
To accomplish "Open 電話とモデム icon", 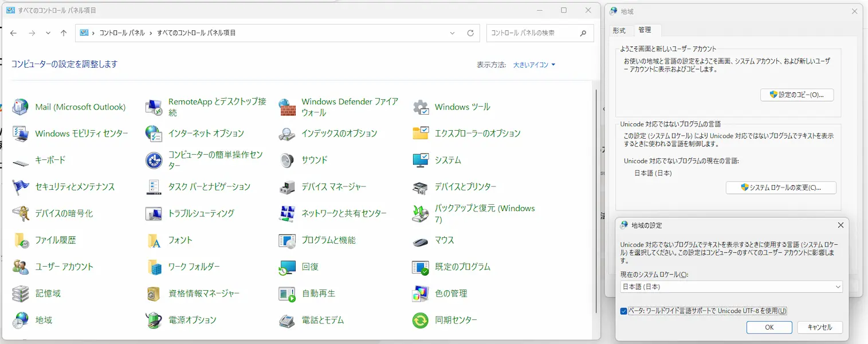I will click(x=287, y=320).
